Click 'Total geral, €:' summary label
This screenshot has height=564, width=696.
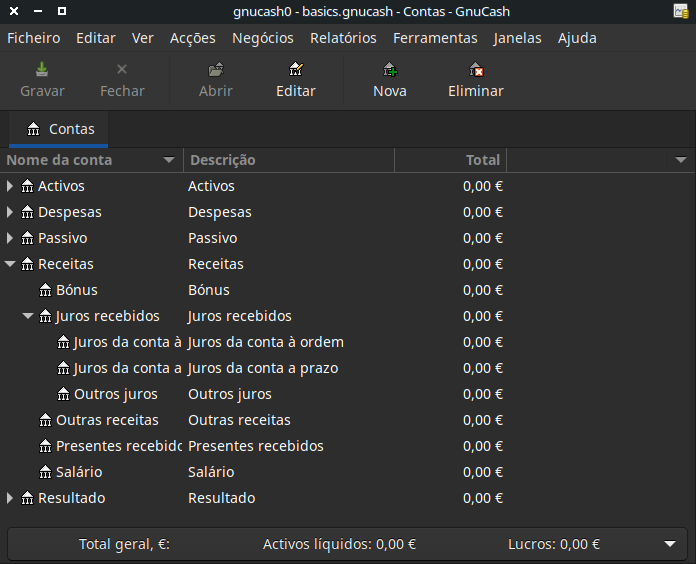(124, 544)
